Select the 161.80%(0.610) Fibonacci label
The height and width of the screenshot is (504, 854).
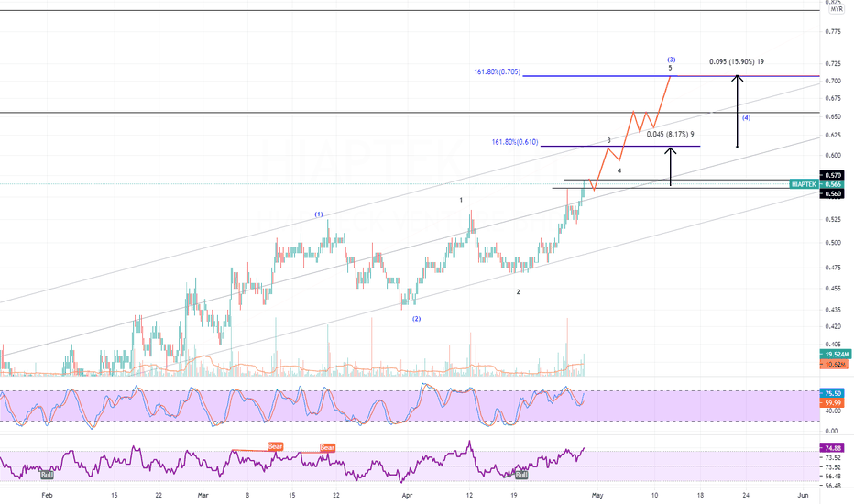coord(515,142)
